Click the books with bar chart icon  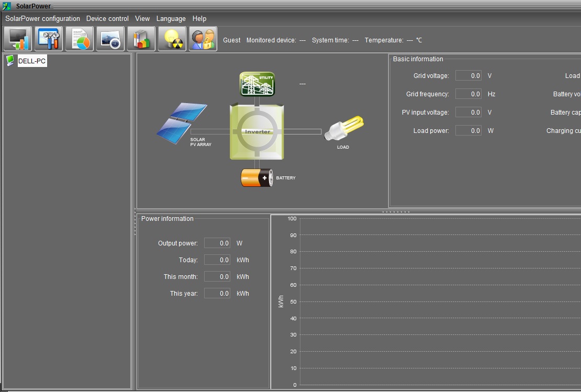point(141,39)
